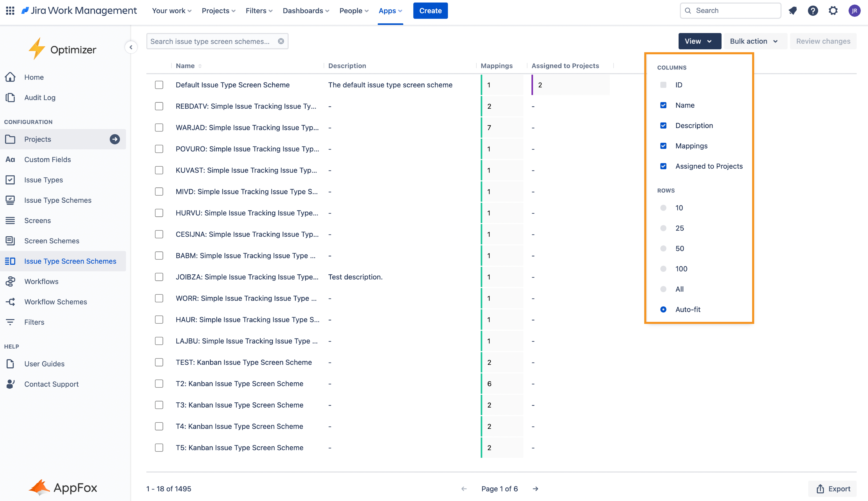The height and width of the screenshot is (501, 868).
Task: Expand the Dashboards top menu
Action: [306, 11]
